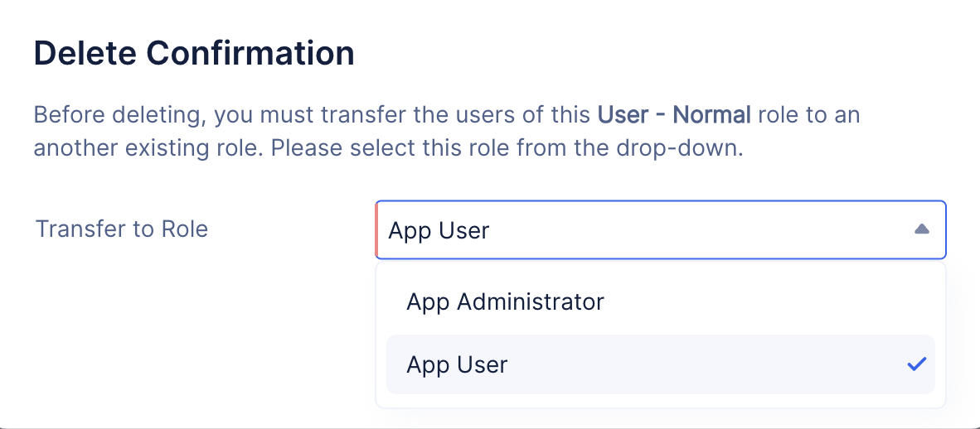The width and height of the screenshot is (980, 429).
Task: Open the Transfer to Role combo box
Action: 661,229
